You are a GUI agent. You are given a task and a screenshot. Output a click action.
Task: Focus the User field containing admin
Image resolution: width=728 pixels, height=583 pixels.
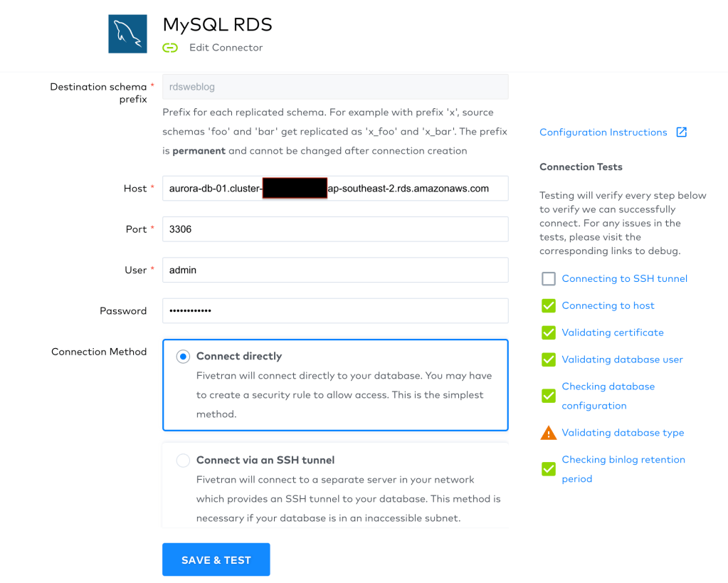(x=334, y=270)
